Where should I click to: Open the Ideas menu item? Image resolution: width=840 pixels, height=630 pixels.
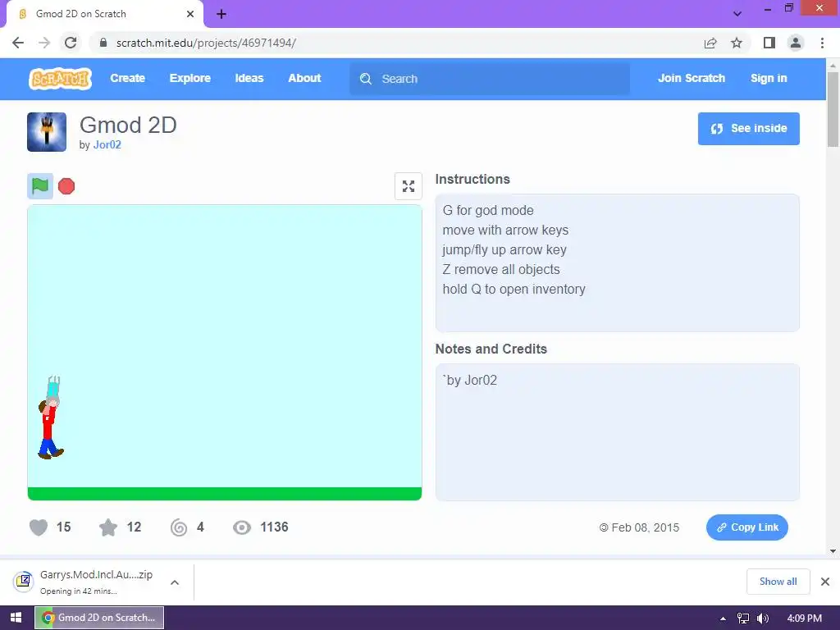pyautogui.click(x=249, y=78)
